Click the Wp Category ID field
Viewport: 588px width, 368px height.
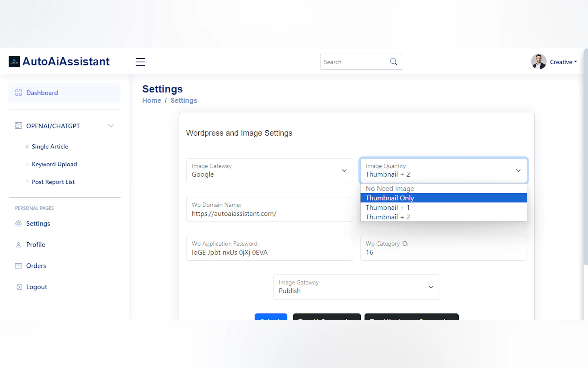point(443,248)
